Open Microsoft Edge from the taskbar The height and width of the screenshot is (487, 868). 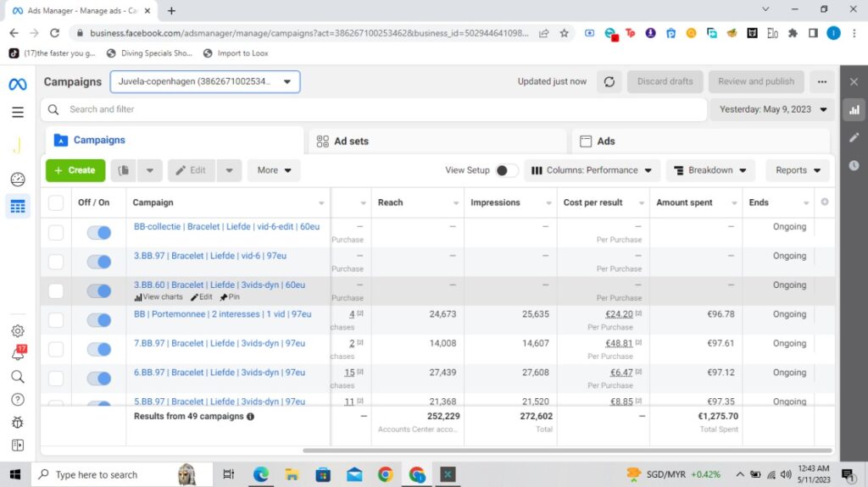click(x=261, y=474)
